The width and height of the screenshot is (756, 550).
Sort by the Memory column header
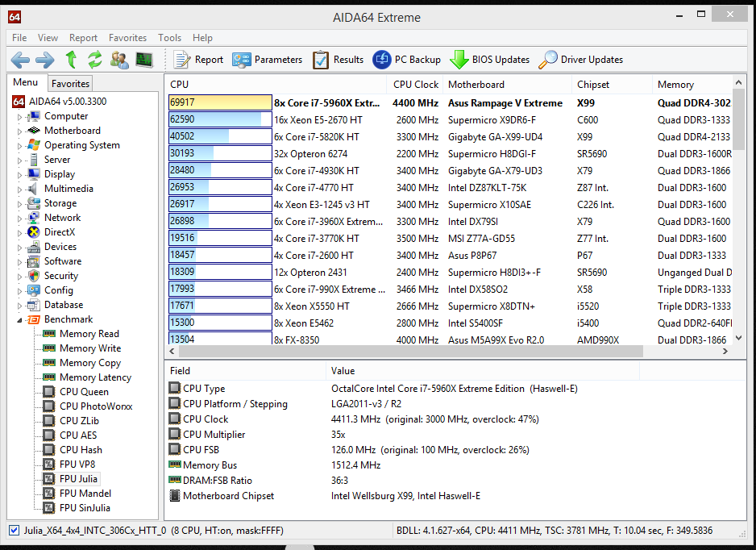point(692,85)
